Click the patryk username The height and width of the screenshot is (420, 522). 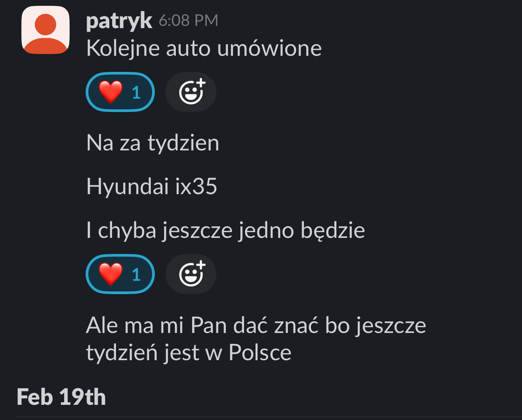click(119, 21)
